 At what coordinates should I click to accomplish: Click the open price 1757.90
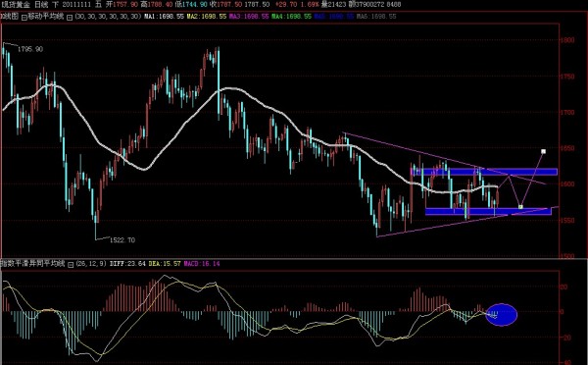tap(124, 5)
